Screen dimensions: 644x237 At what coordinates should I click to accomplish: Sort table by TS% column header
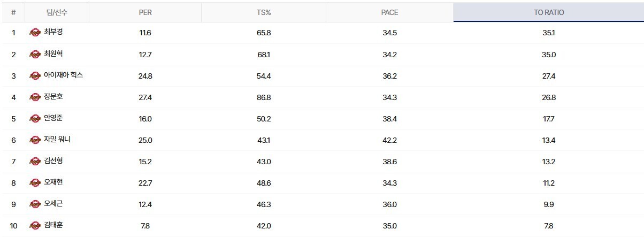coord(264,12)
